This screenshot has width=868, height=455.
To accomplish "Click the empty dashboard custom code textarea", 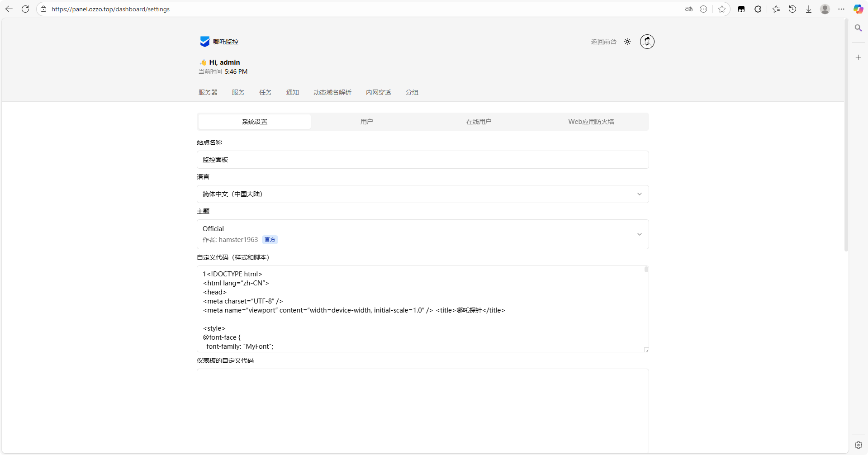I will [x=422, y=410].
